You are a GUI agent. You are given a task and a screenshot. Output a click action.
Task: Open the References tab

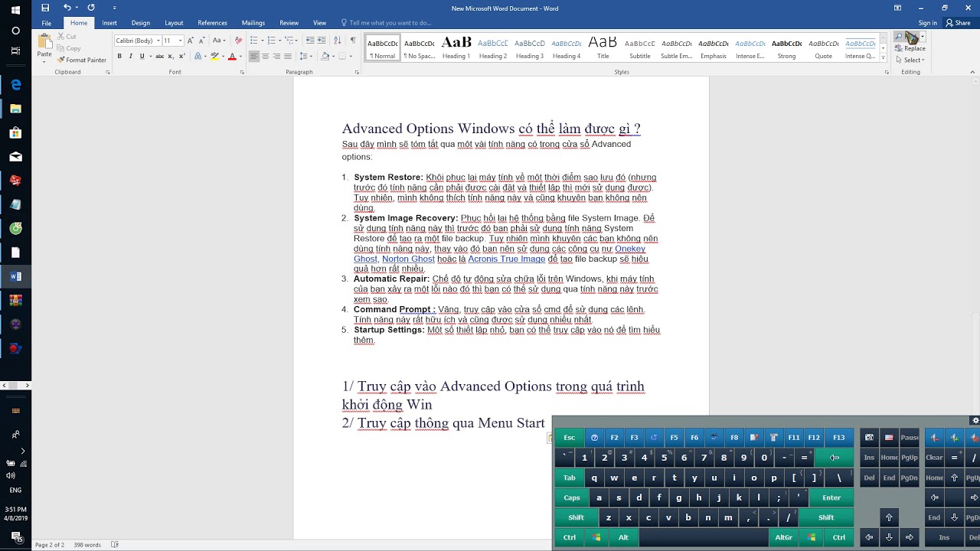click(x=212, y=23)
